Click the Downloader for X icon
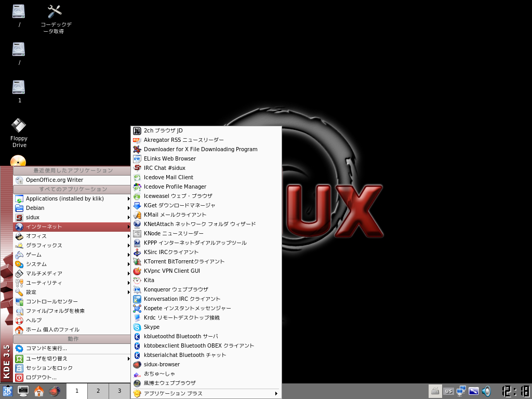 pyautogui.click(x=137, y=149)
